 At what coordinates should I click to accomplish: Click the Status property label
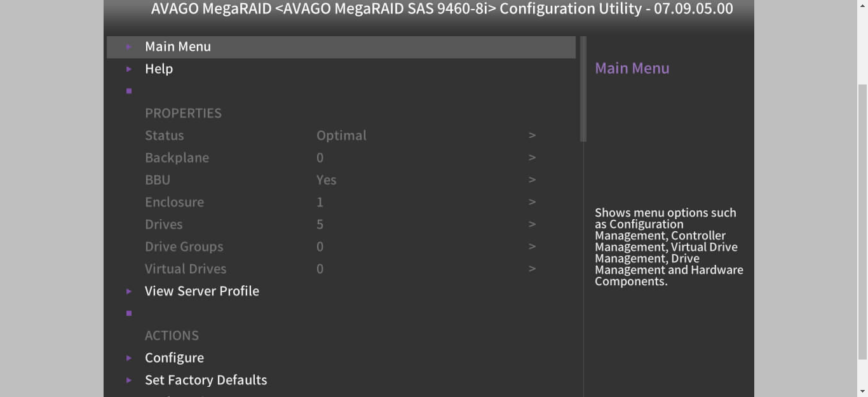click(x=165, y=135)
